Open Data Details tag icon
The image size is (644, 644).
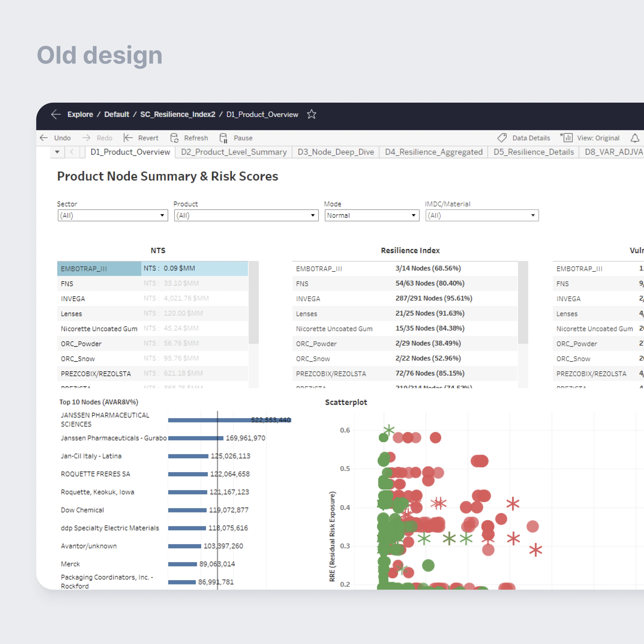[502, 138]
